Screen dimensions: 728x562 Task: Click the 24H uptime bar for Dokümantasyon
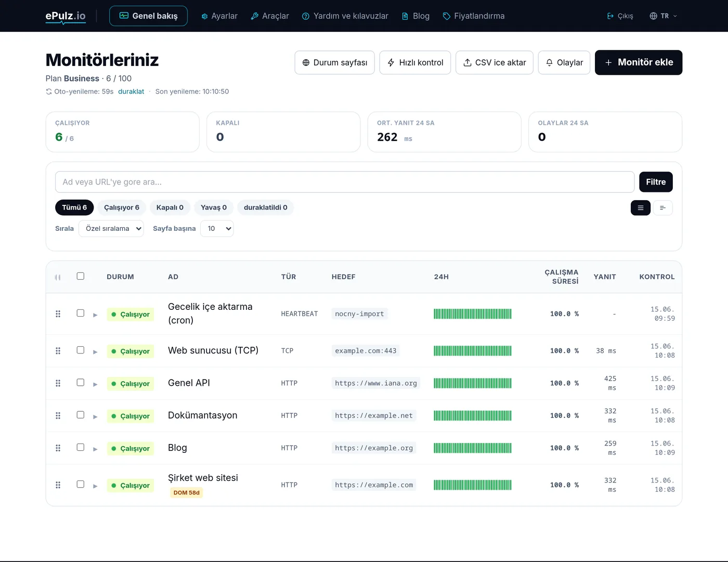click(473, 416)
